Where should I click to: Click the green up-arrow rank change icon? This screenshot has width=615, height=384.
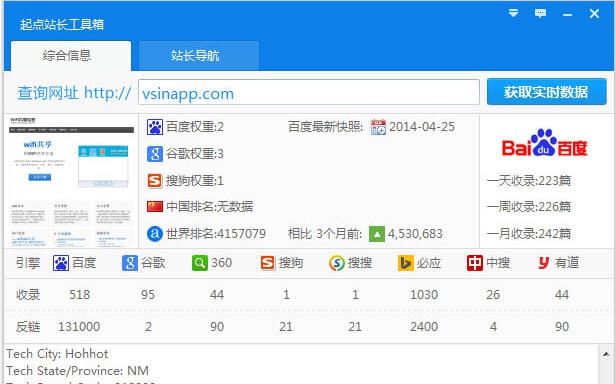[x=377, y=234]
